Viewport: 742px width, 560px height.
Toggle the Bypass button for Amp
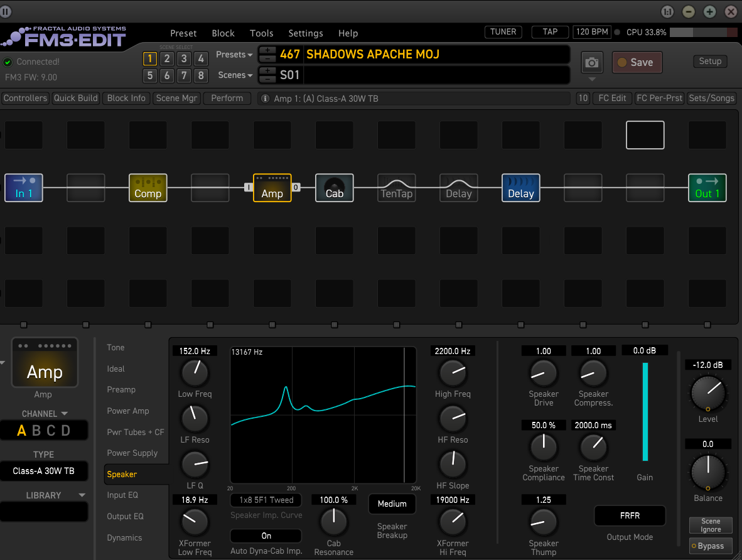(707, 546)
